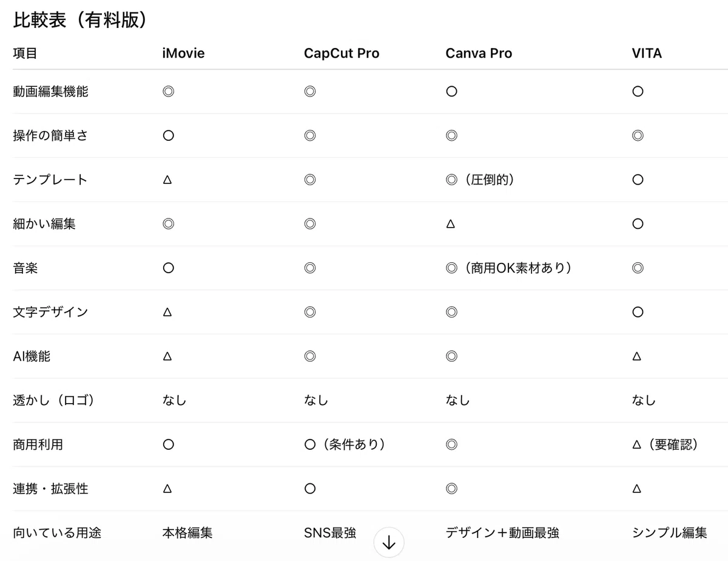This screenshot has width=728, height=561.
Task: Select the 本格編集 cell under iMovie
Action: [x=187, y=533]
